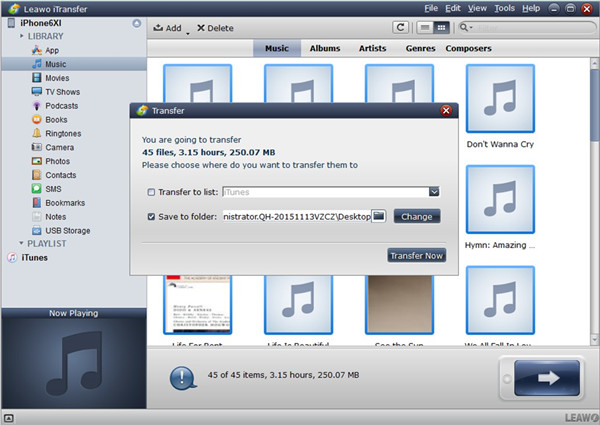
Task: Open the Tools menu
Action: pyautogui.click(x=504, y=8)
